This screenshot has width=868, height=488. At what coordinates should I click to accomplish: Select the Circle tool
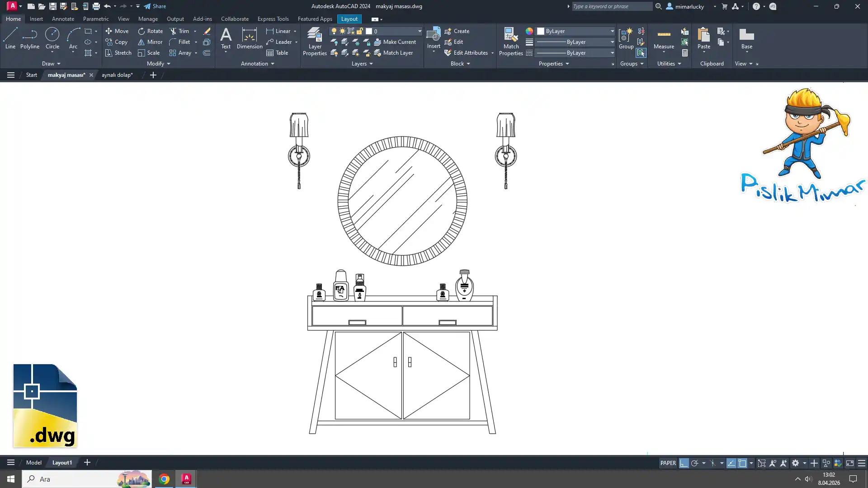(52, 38)
